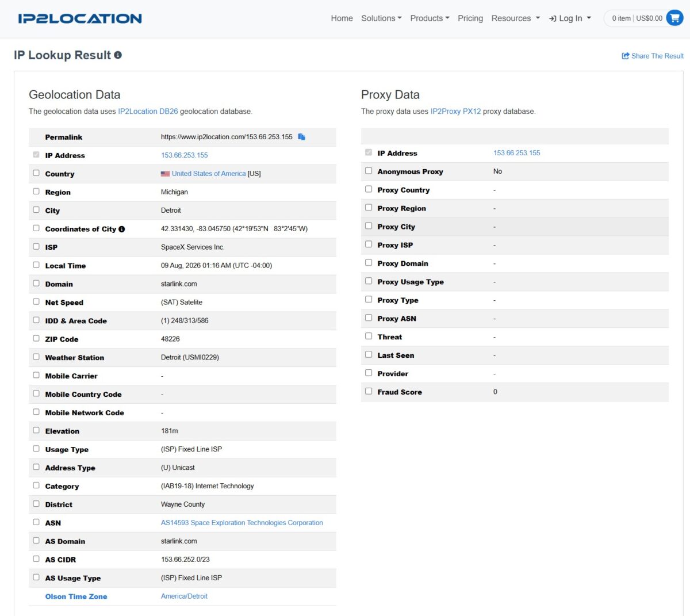
Task: Open the 0 item US$0.00 cart summary
Action: (637, 18)
